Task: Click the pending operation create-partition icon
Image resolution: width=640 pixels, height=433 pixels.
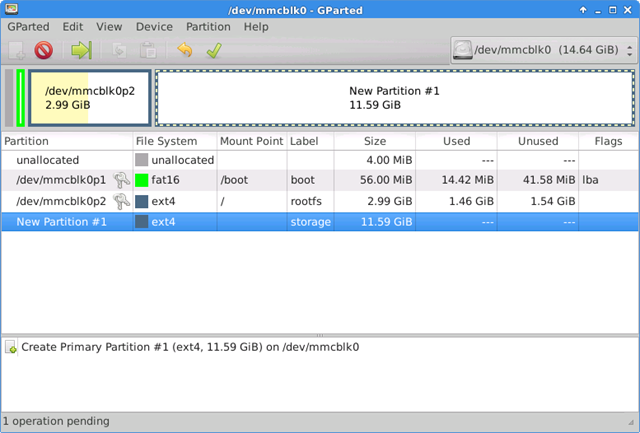Action: [x=11, y=347]
